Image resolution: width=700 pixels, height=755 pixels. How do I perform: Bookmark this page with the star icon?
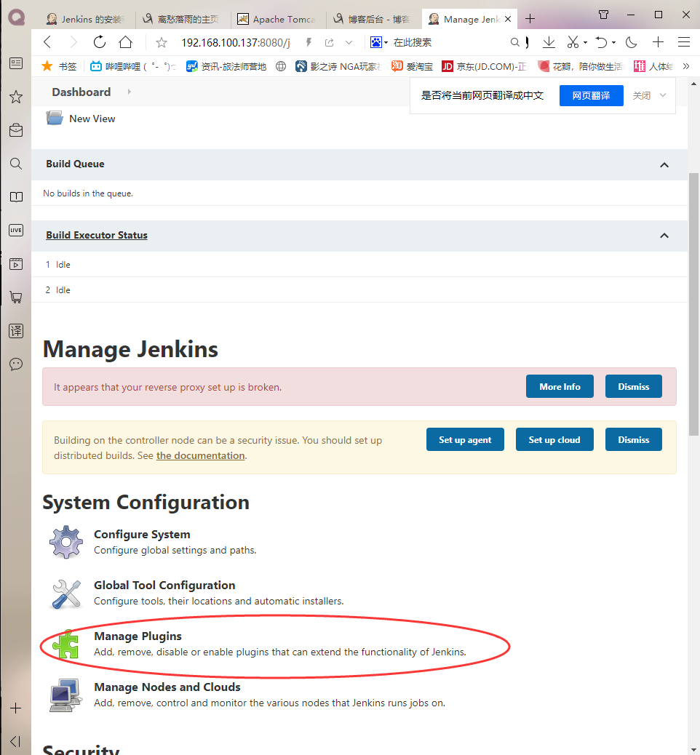(x=162, y=43)
